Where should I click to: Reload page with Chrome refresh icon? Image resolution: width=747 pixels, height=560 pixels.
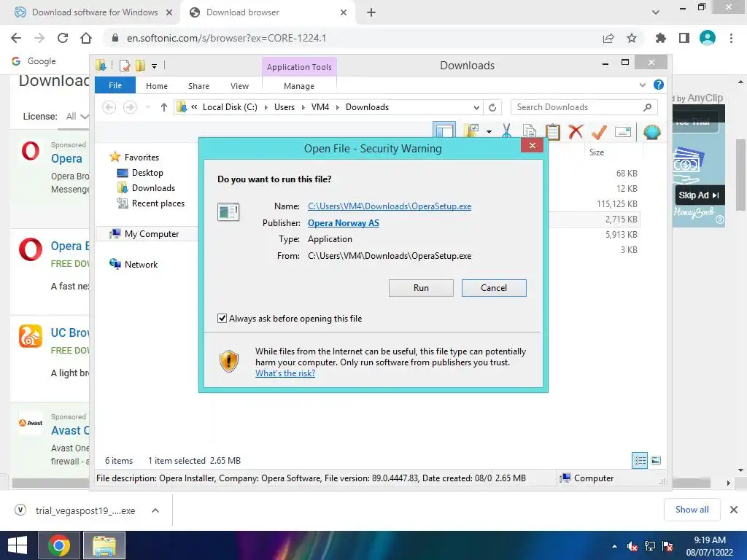63,38
